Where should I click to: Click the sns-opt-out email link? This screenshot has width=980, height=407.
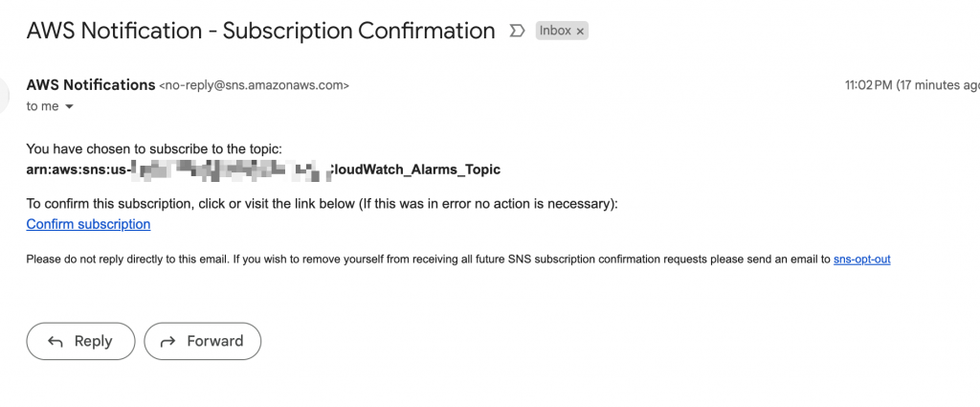tap(861, 259)
